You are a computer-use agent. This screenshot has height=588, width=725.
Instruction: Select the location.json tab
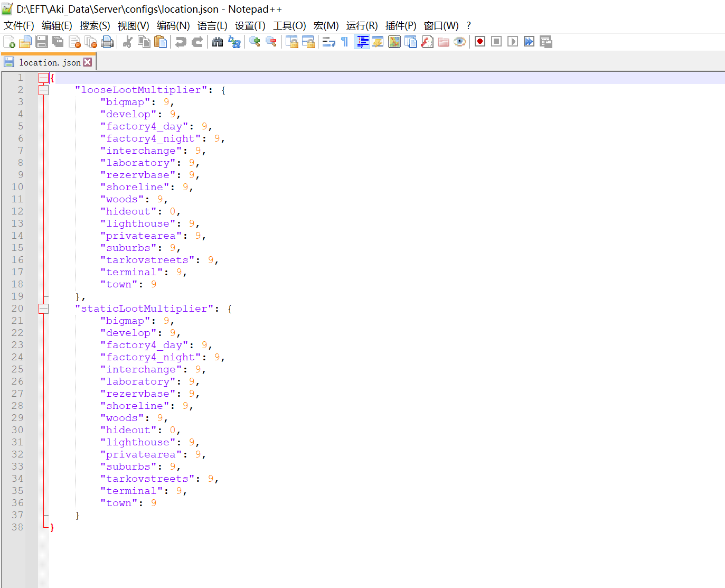pos(50,62)
